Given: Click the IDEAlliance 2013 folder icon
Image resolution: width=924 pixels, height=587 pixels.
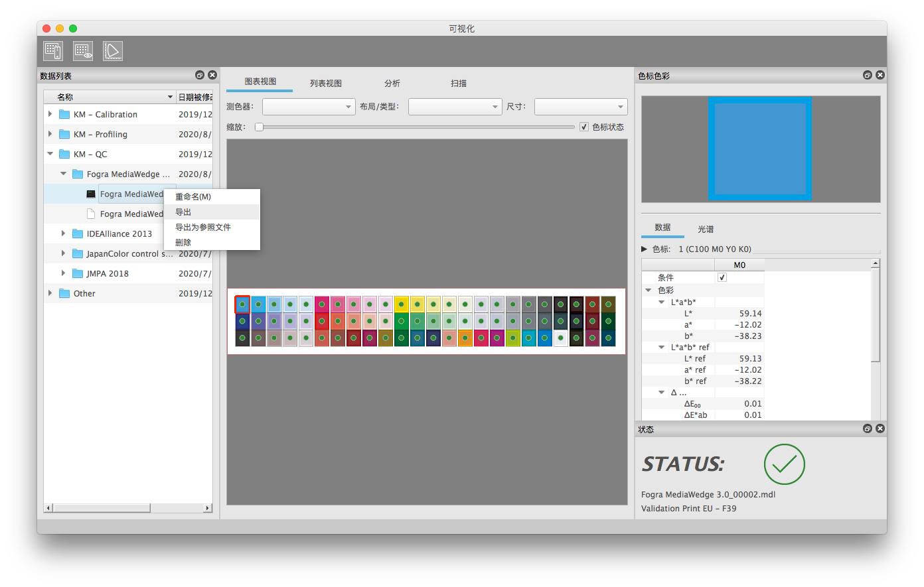Looking at the screenshot, I should [78, 233].
